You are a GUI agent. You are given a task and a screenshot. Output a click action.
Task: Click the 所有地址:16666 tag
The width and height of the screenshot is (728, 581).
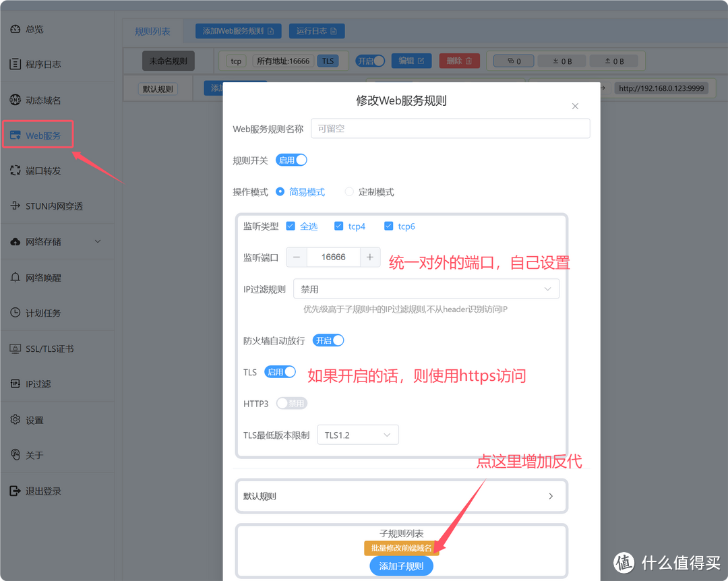(x=282, y=61)
